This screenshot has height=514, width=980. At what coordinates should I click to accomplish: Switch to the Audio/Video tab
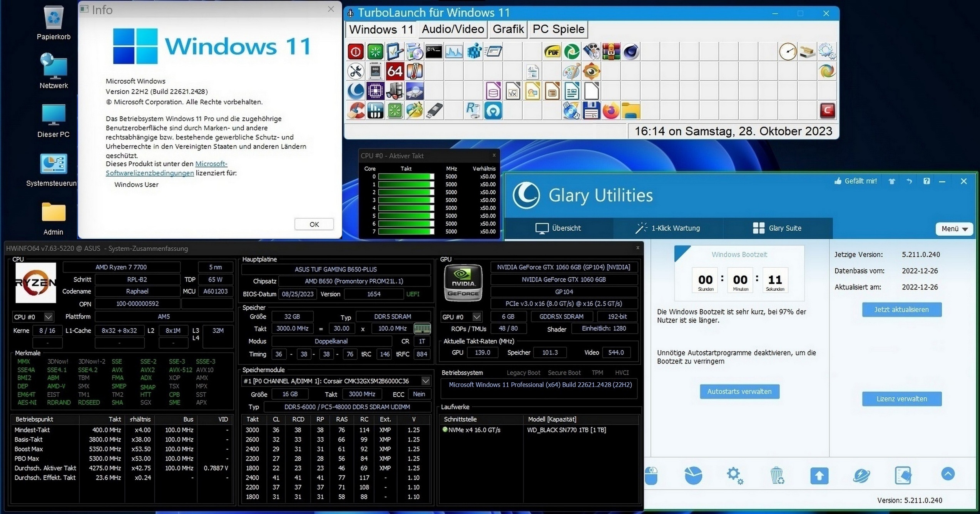point(453,29)
